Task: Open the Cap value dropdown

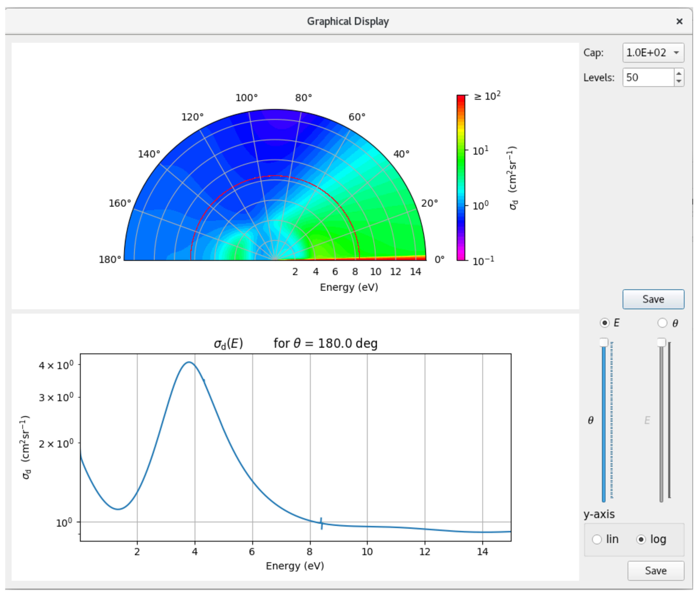Action: [653, 53]
